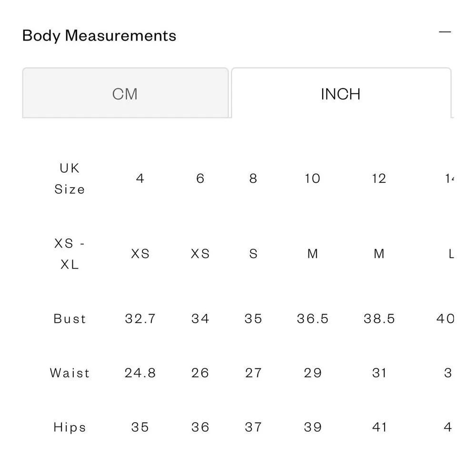Click UK size 8 column header
This screenshot has width=476, height=476.
[x=253, y=178]
